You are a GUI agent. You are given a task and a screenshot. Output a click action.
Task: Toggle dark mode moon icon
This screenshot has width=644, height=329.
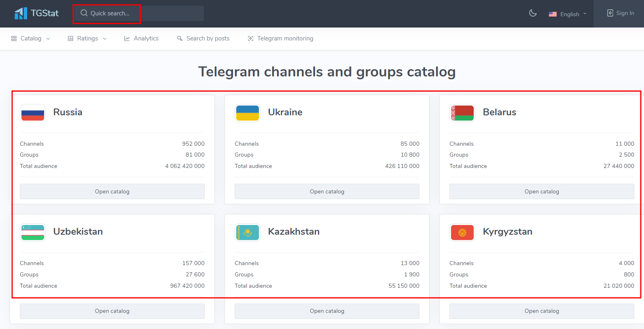533,13
